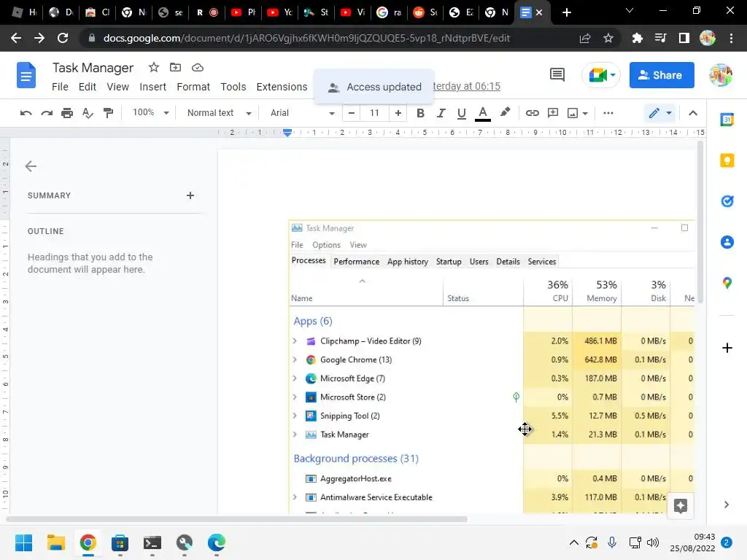Click the left indent marker on the ruler
The width and height of the screenshot is (747, 560).
(x=287, y=133)
